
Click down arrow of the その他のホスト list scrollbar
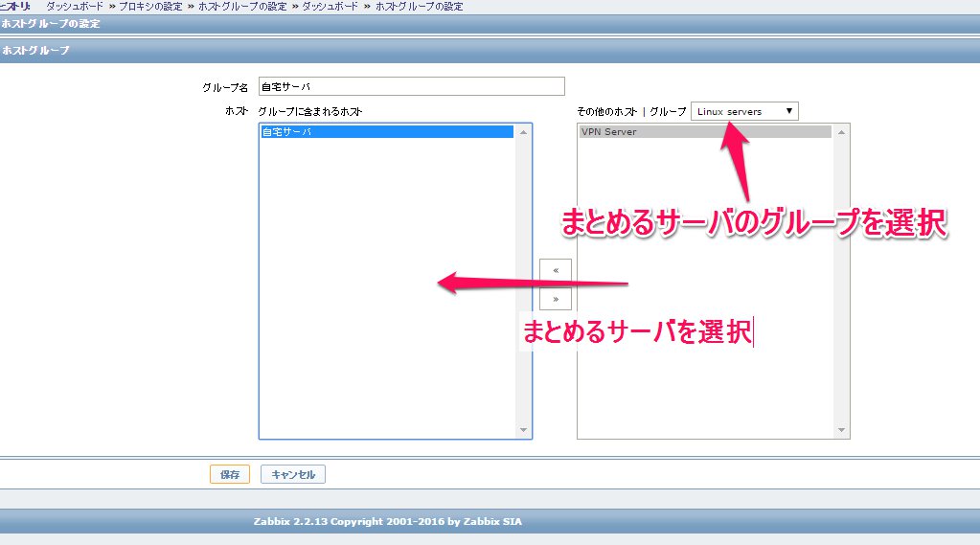pos(840,430)
